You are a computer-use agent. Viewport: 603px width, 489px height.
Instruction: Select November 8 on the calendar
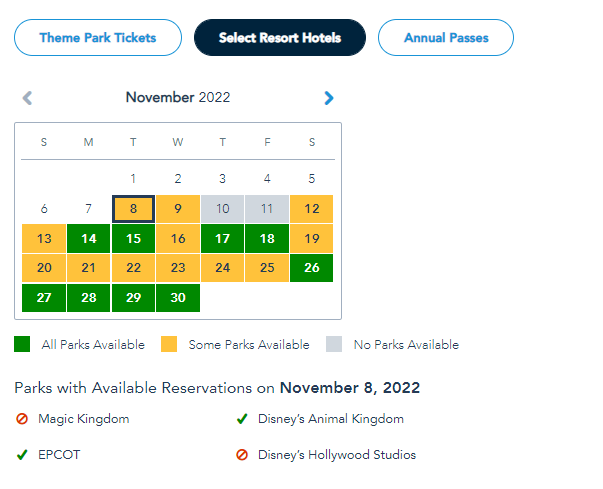(x=133, y=209)
